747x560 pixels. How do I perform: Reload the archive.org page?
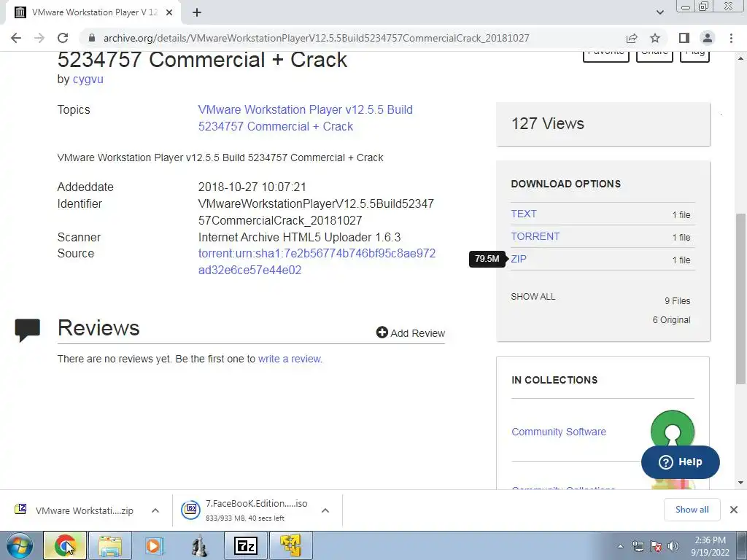pos(63,38)
